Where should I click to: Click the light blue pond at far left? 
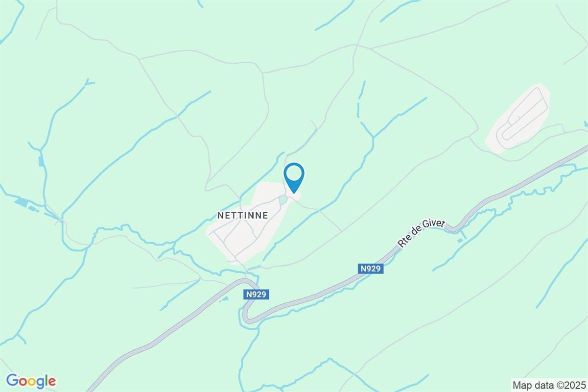(22, 202)
